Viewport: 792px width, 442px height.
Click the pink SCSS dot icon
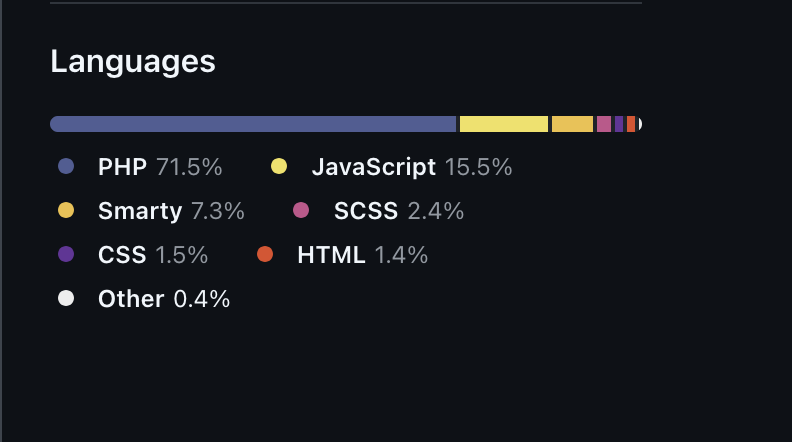tap(301, 211)
